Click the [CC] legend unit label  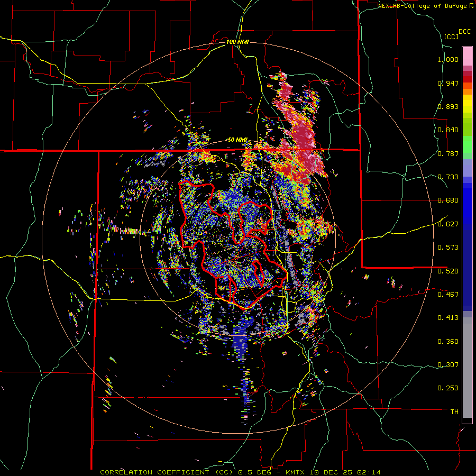pos(451,36)
